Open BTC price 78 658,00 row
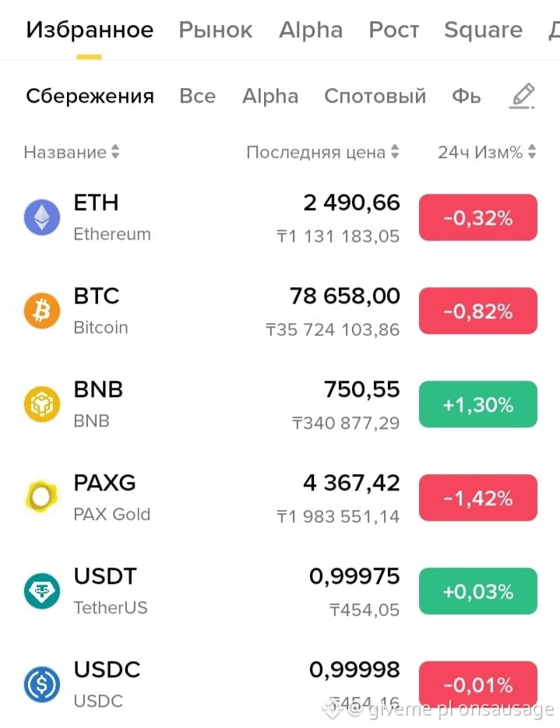The width and height of the screenshot is (560, 728). [280, 311]
